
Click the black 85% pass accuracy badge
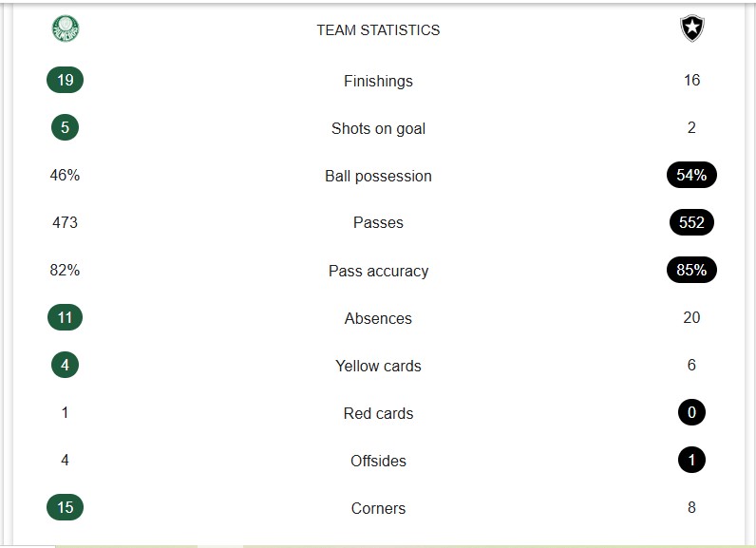pyautogui.click(x=691, y=271)
